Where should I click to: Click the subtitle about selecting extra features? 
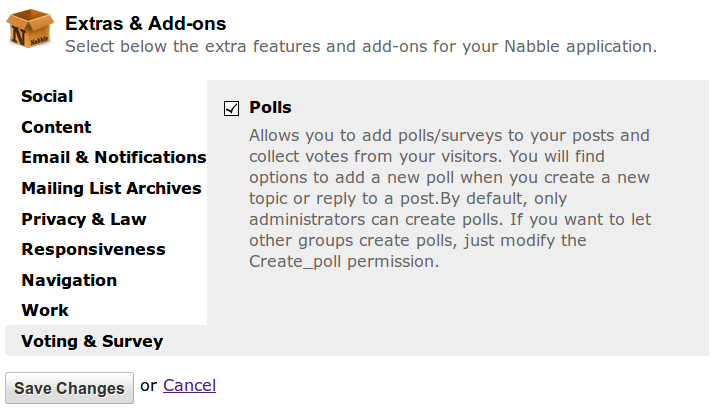360,46
